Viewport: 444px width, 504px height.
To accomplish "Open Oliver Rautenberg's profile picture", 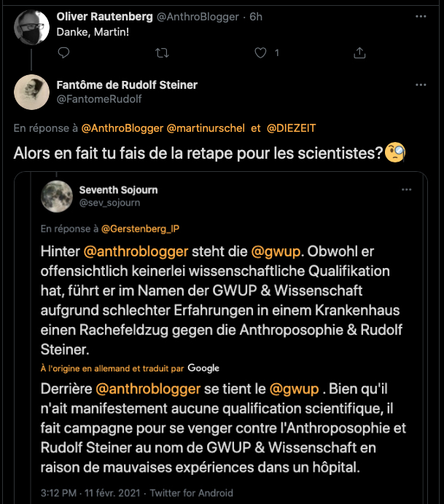I will (x=32, y=25).
